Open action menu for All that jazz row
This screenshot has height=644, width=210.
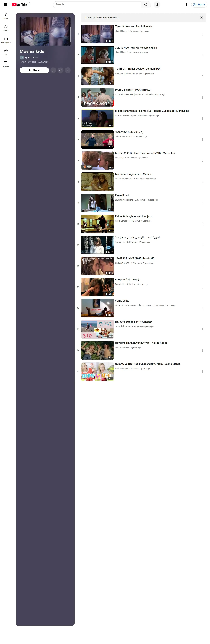pyautogui.click(x=203, y=224)
